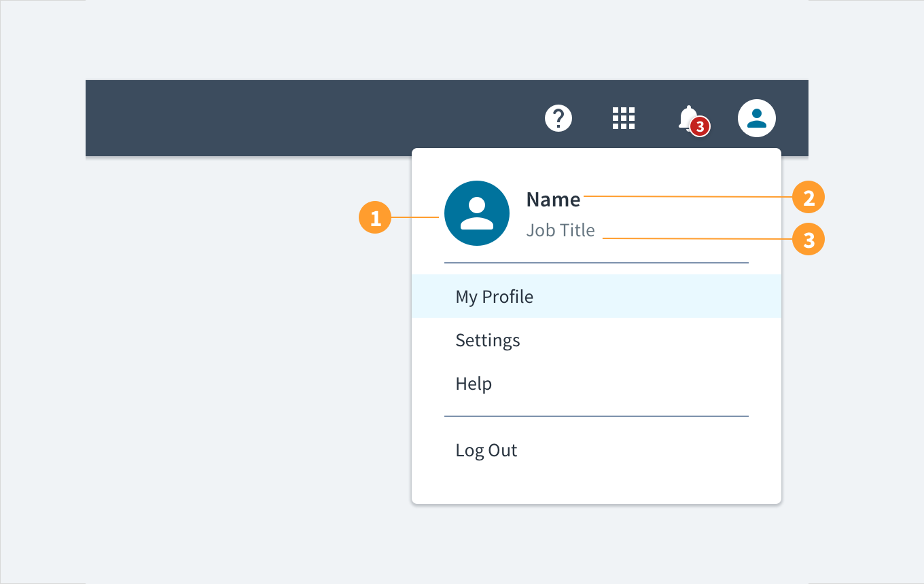Click the Job Title label
The height and width of the screenshot is (584, 924).
(x=559, y=230)
